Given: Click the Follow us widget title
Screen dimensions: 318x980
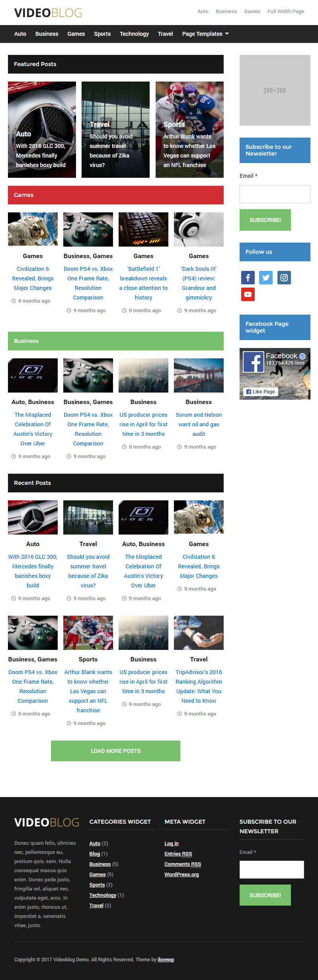Looking at the screenshot, I should pos(275,252).
